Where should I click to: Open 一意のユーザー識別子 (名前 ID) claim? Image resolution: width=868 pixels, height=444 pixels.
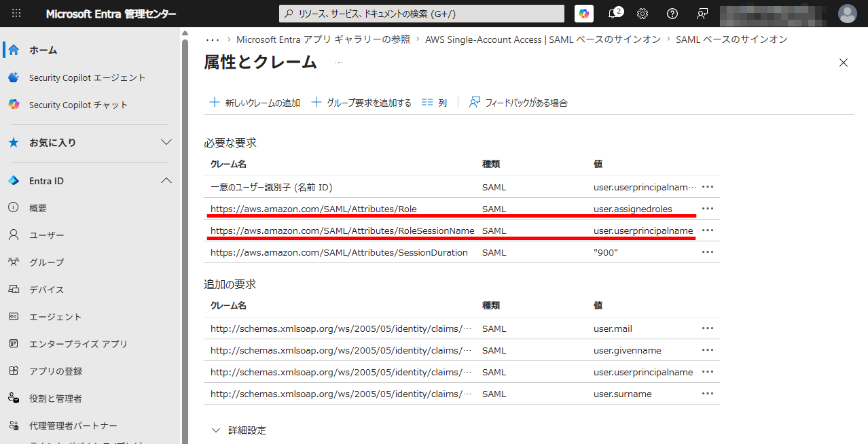click(x=271, y=187)
